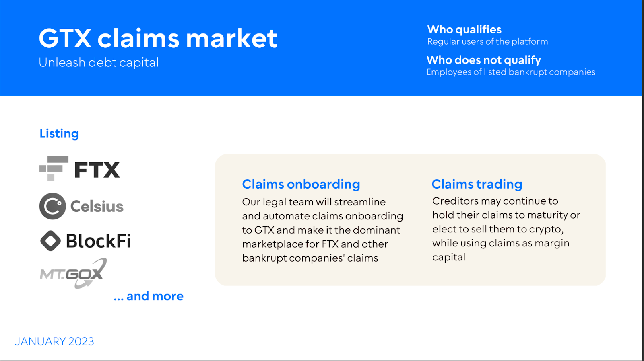
Task: Select the Claims onboarding heading
Action: coord(301,184)
